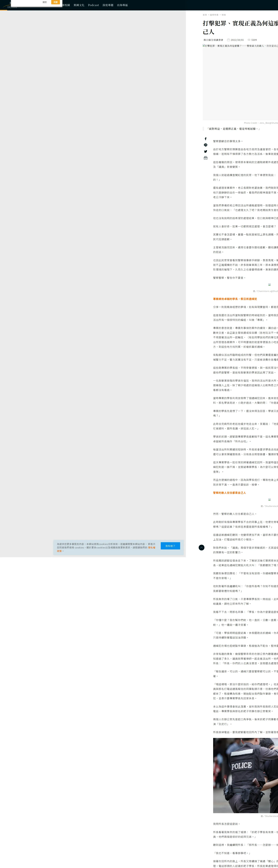Go to the 首頁 breadcrumb link
The width and height of the screenshot is (278, 868).
point(204,15)
